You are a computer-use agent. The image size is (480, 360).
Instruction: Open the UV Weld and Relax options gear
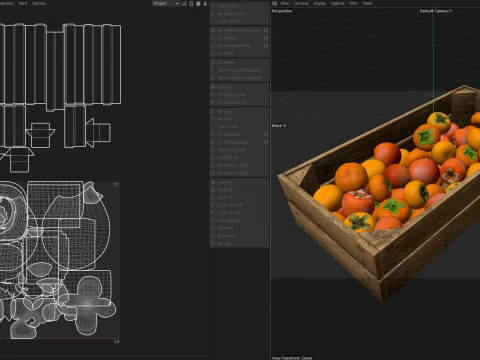[x=266, y=45]
